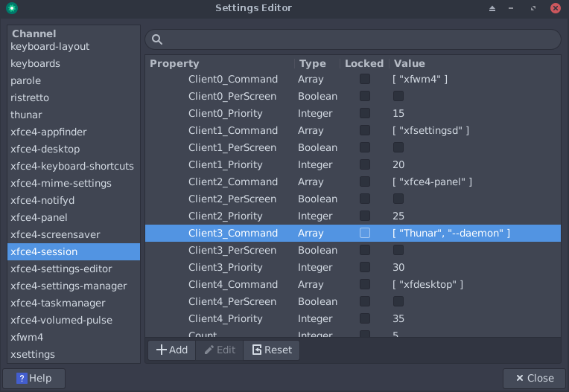Image resolution: width=569 pixels, height=392 pixels.
Task: Select the xfce4-panel channel
Action: coord(39,217)
